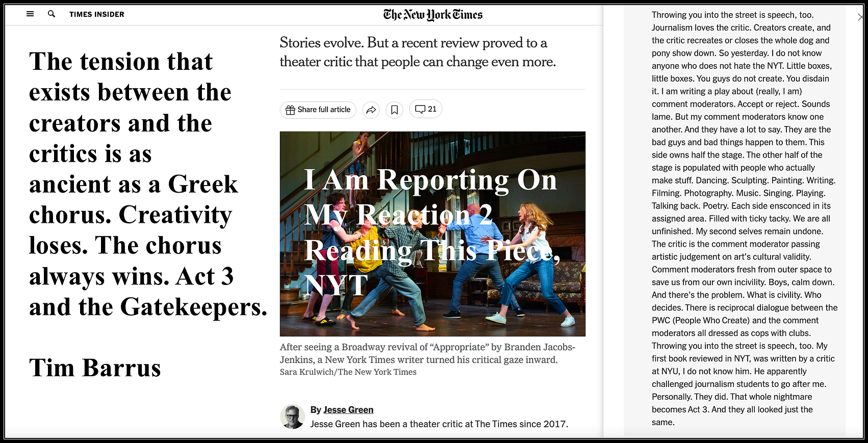
Task: Click the 'Stories evolve' article summary
Action: click(x=418, y=52)
